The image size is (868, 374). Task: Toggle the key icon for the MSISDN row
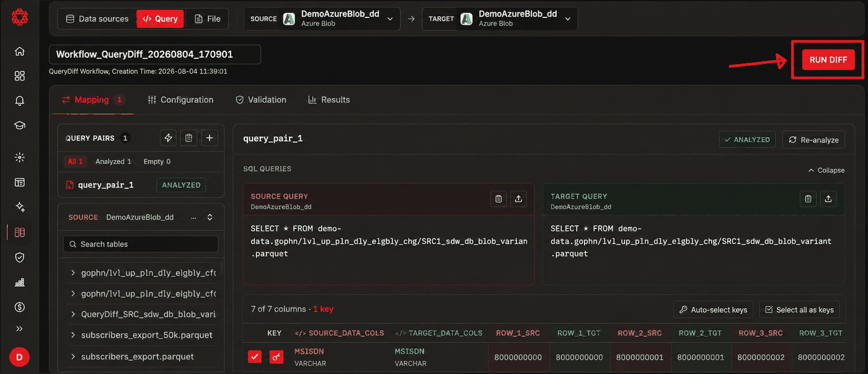[277, 357]
